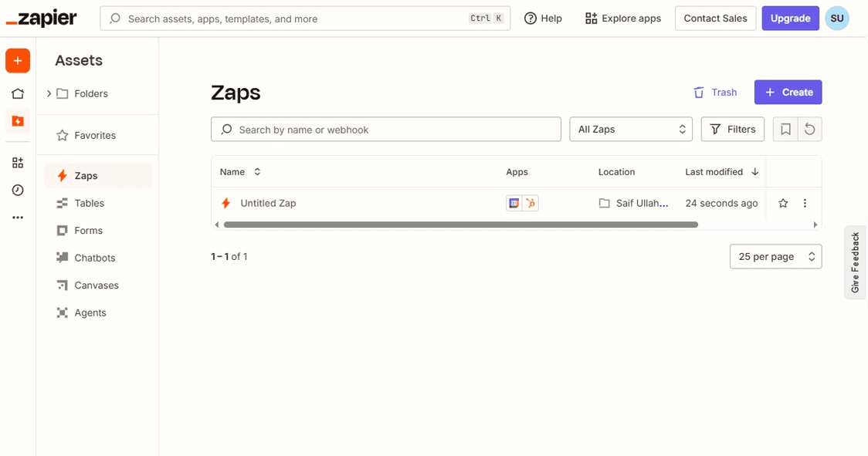Click the orange plus icon to create
This screenshot has height=456, width=868.
click(x=17, y=60)
